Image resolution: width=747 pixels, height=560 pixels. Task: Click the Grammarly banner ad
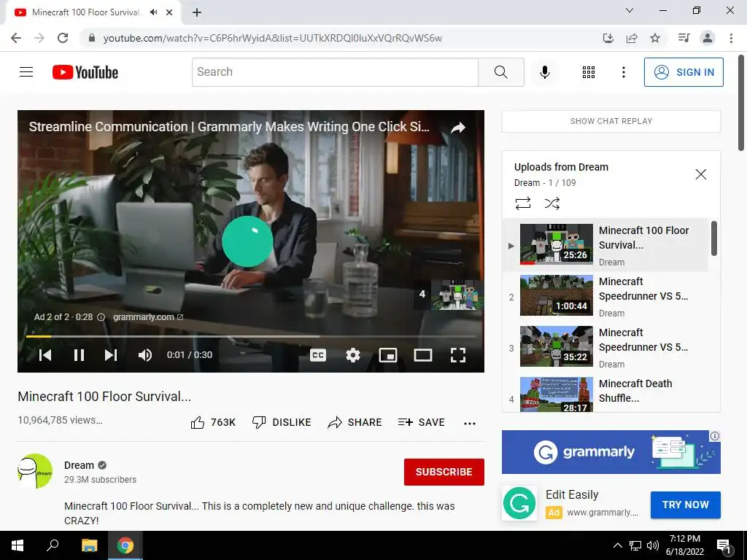tap(611, 452)
